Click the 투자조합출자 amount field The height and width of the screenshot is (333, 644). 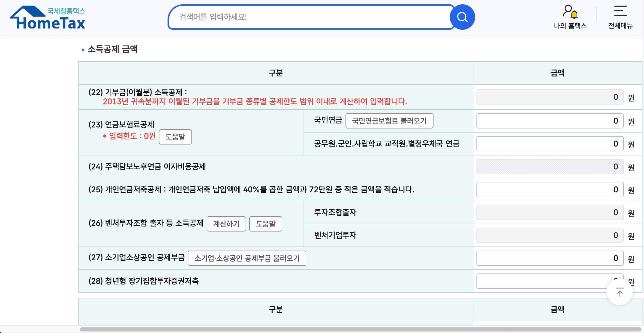(x=549, y=213)
